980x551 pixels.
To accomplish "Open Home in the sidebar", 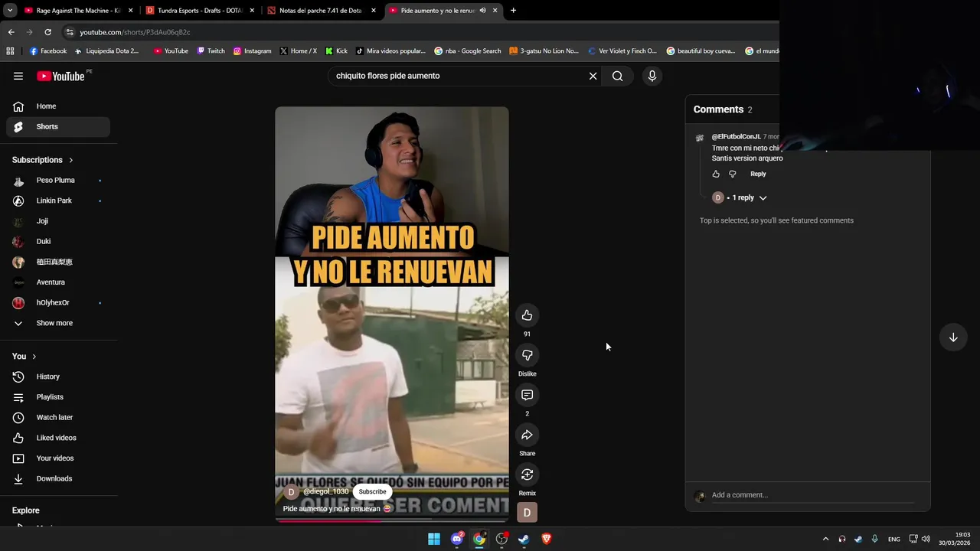I will pyautogui.click(x=58, y=106).
